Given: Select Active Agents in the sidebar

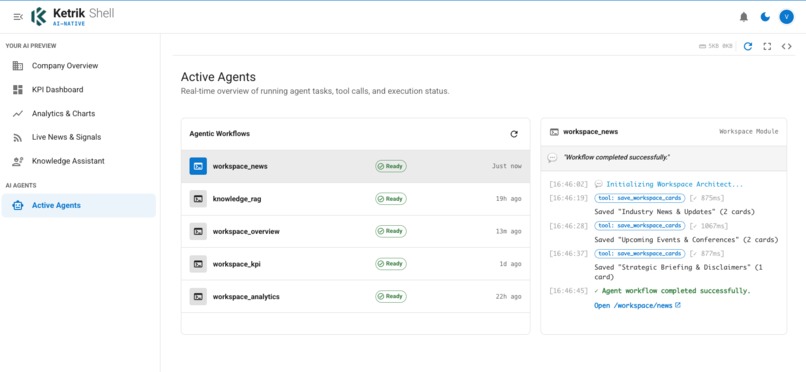Looking at the screenshot, I should click(79, 206).
